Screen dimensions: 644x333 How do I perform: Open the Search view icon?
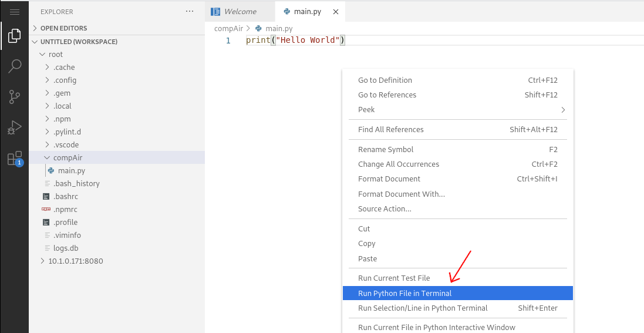pyautogui.click(x=14, y=66)
